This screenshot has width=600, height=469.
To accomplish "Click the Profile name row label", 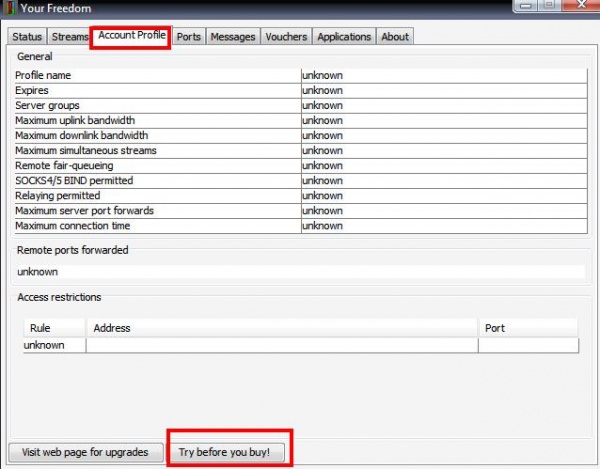I will [43, 75].
